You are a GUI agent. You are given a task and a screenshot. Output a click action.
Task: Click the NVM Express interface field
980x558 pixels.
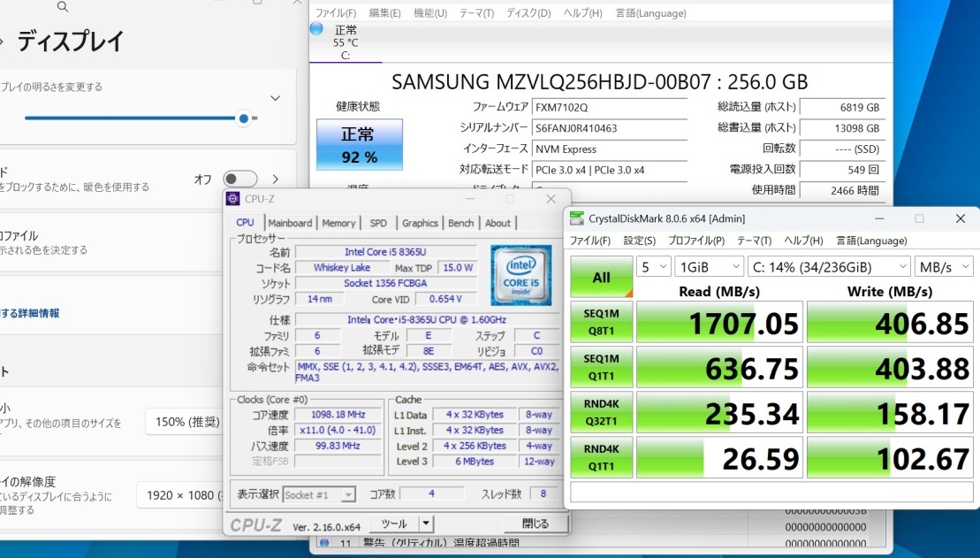coord(610,149)
